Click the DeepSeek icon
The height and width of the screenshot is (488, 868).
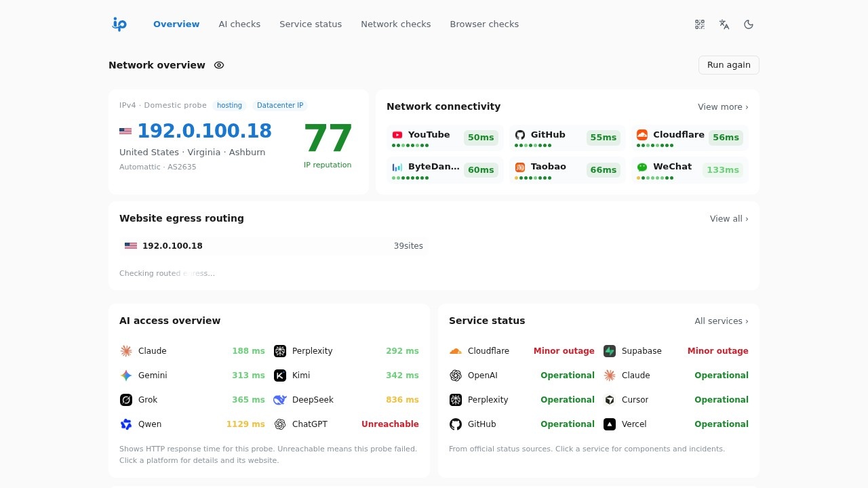pos(280,400)
